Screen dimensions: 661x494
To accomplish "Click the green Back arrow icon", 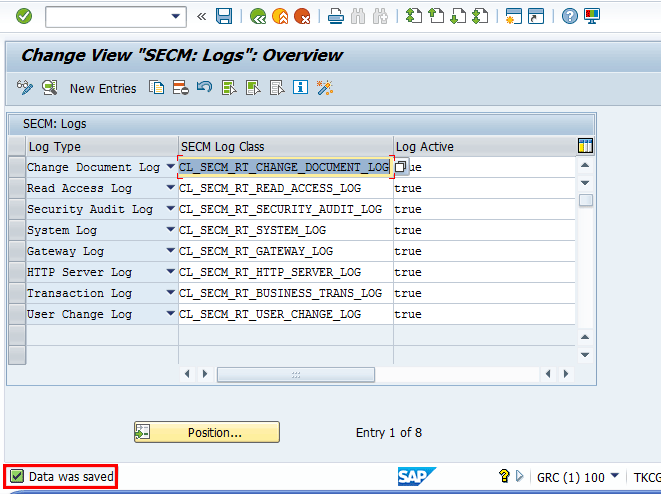I will click(x=258, y=16).
